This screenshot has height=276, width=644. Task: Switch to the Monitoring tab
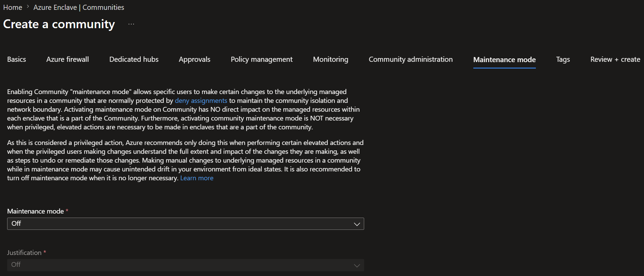[331, 59]
